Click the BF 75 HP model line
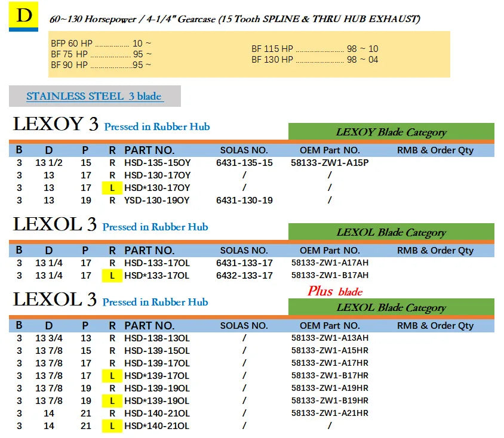This screenshot has width=504, height=438. 101,54
